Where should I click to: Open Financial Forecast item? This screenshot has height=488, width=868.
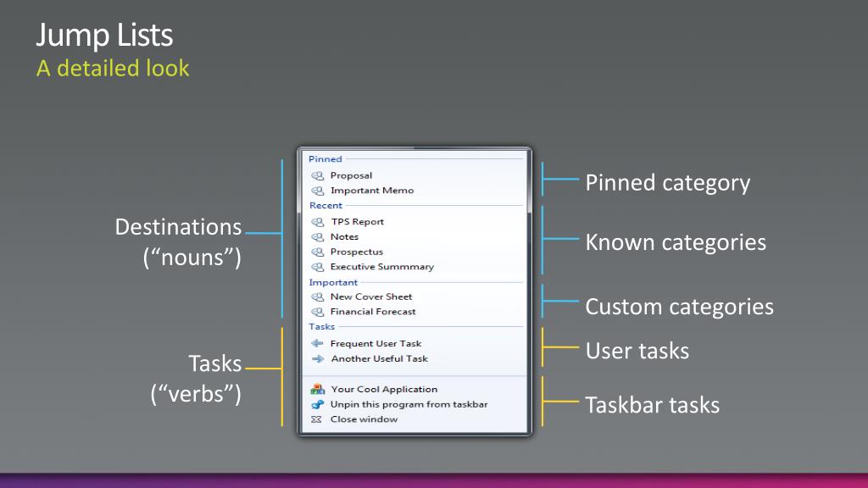coord(373,312)
